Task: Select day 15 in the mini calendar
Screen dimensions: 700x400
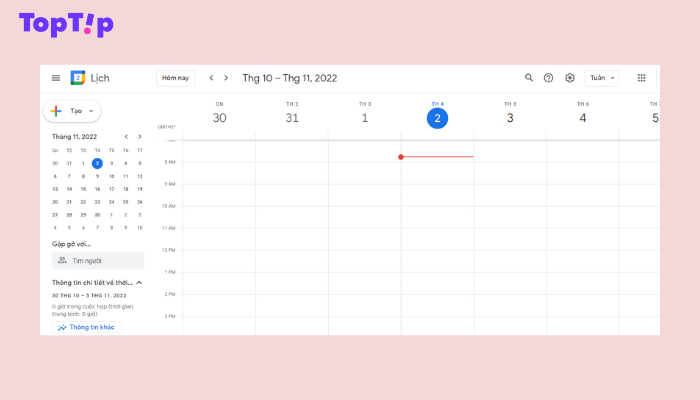Action: 83,188
